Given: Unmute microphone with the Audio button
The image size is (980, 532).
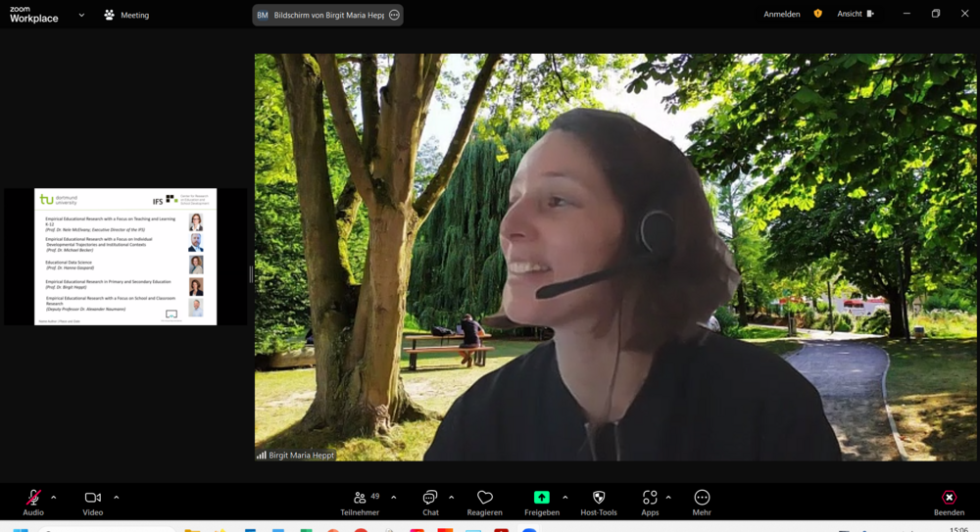Looking at the screenshot, I should click(x=33, y=498).
